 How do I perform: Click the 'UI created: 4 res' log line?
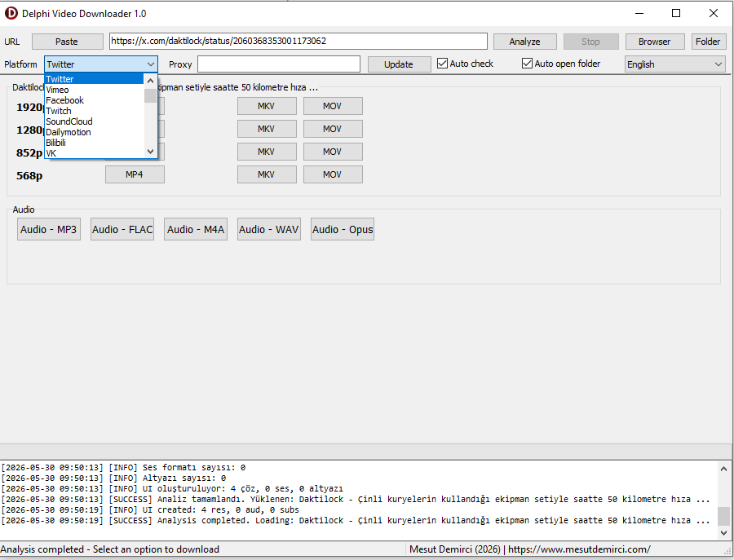[150, 510]
